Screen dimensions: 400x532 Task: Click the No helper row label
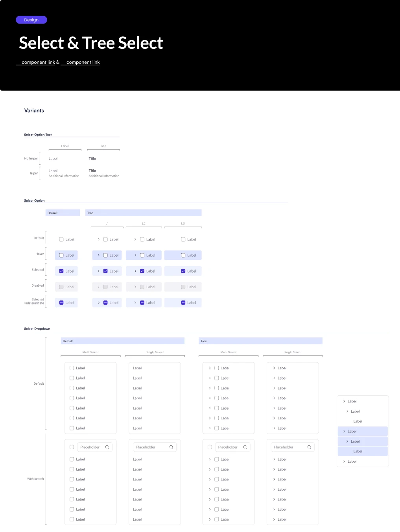31,158
